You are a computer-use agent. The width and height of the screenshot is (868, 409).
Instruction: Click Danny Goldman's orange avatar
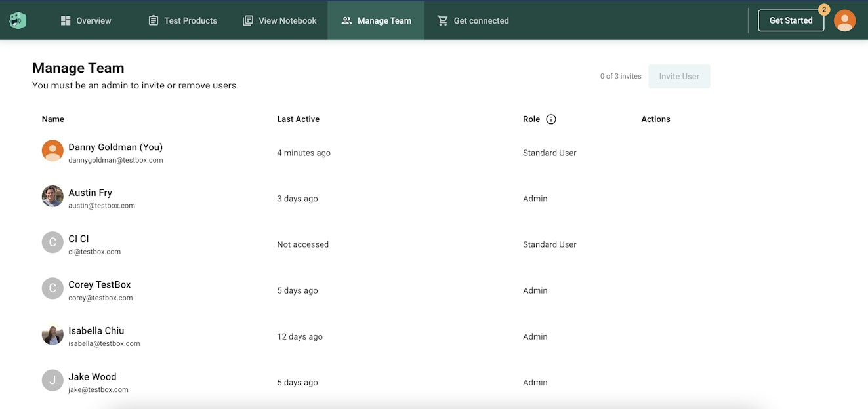tap(52, 151)
